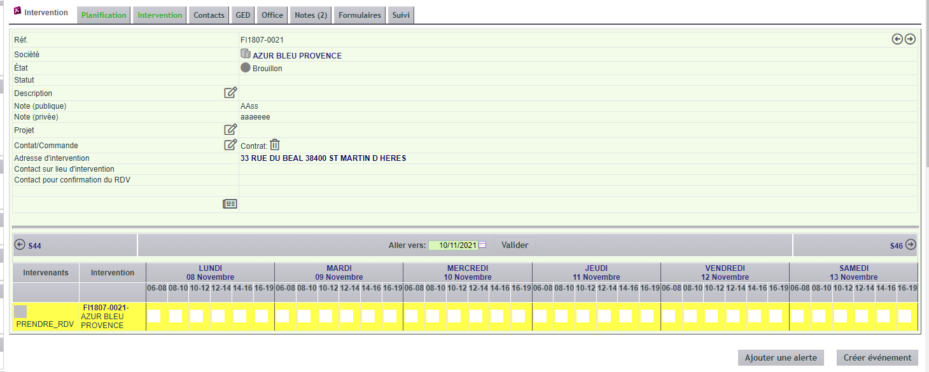
Task: Edit the Contat/Commande pencil icon
Action: [x=230, y=145]
